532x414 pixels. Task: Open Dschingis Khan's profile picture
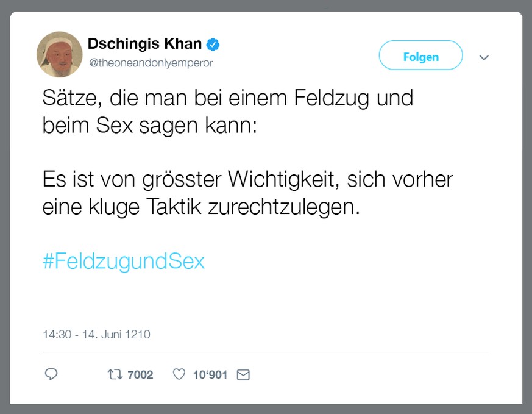(x=60, y=54)
